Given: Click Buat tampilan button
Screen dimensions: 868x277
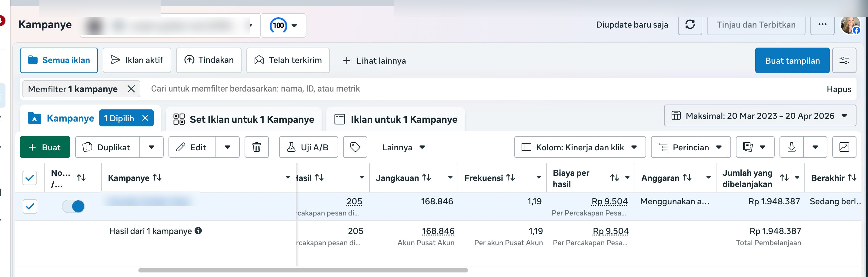Looking at the screenshot, I should pyautogui.click(x=792, y=60).
